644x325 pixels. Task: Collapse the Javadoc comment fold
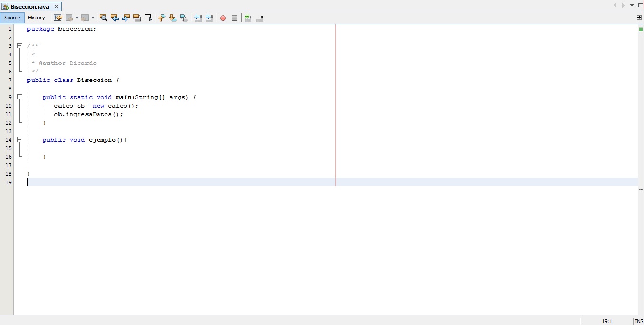[20, 46]
